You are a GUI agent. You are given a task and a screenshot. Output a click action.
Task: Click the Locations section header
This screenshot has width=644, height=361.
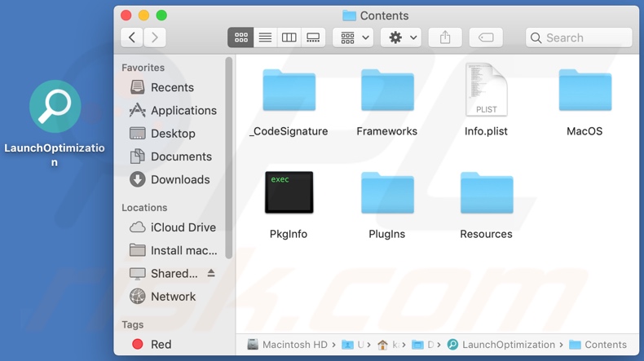pos(144,208)
